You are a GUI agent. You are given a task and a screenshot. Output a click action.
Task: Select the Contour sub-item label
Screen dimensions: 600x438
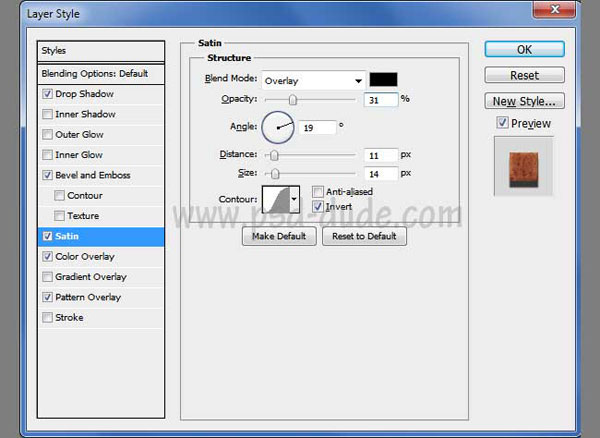pos(85,195)
